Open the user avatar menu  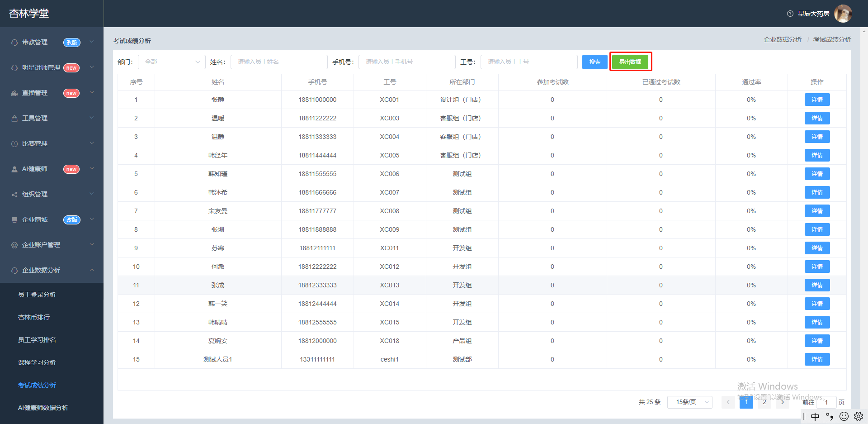843,14
